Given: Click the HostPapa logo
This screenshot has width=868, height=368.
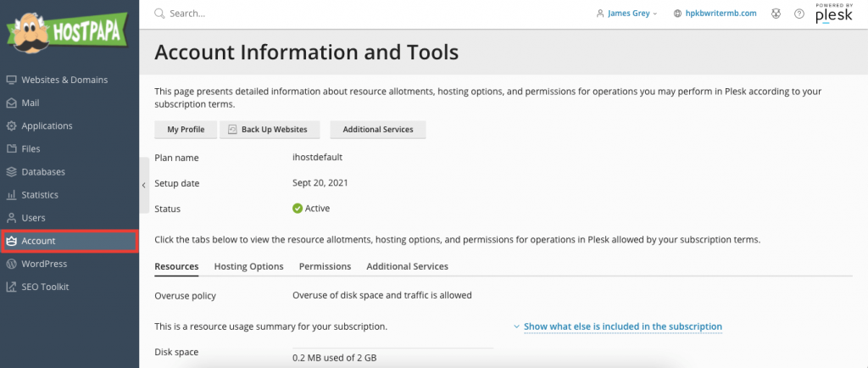Looking at the screenshot, I should click(x=67, y=32).
